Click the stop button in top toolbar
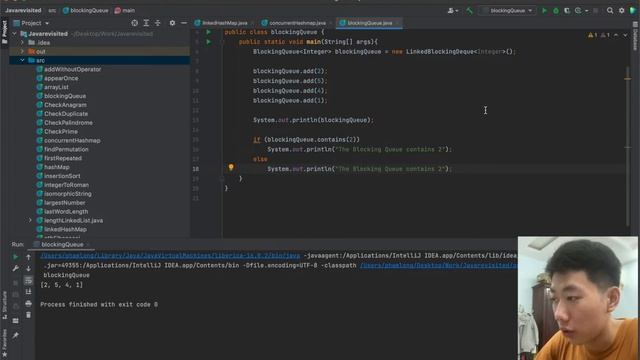Screen dimensions: 640x360 pos(596,11)
